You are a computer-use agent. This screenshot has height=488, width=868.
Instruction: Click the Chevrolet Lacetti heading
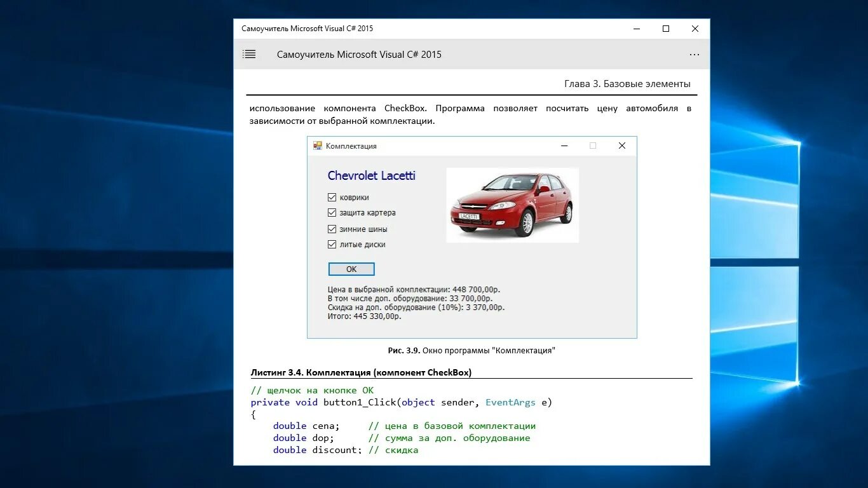point(372,176)
